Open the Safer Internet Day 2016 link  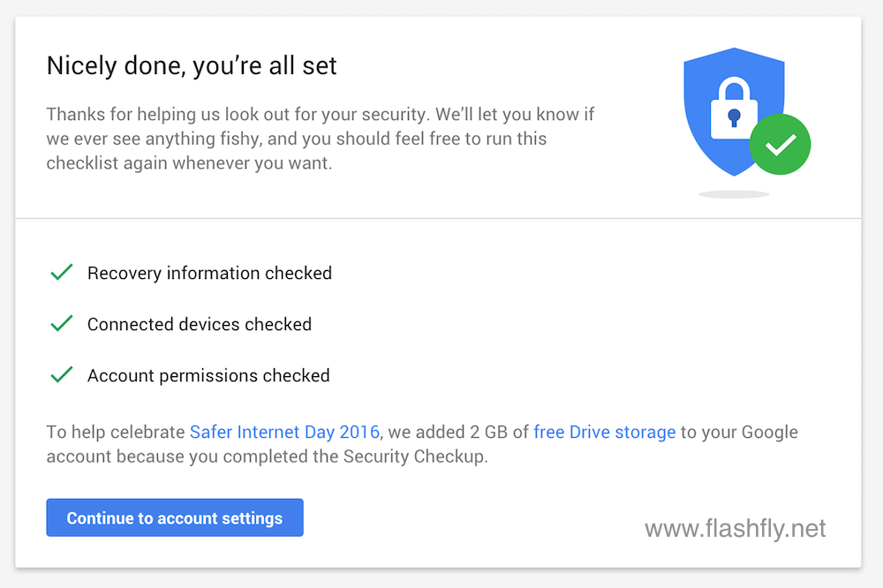pyautogui.click(x=284, y=432)
